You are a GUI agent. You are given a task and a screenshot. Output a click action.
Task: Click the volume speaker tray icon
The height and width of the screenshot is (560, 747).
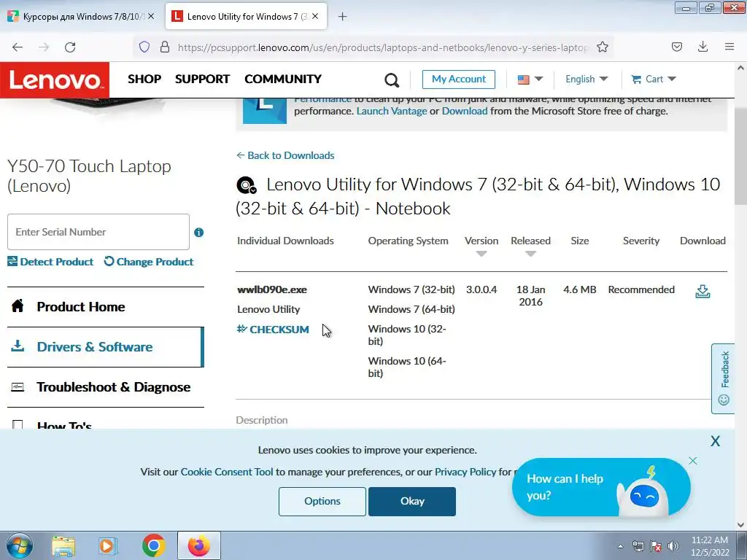[x=673, y=546]
